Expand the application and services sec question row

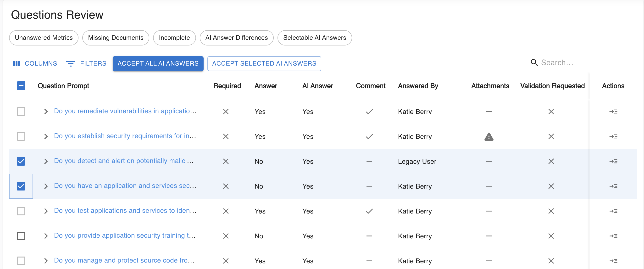coord(46,186)
